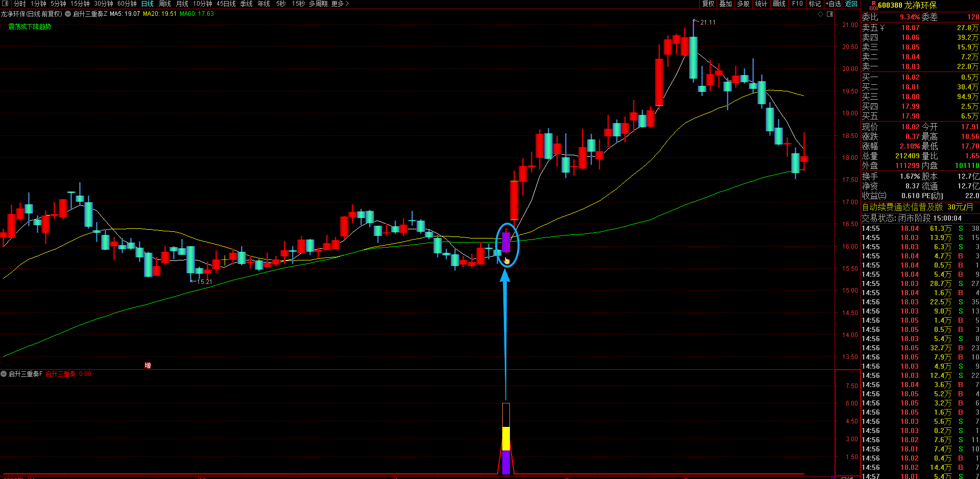Click the 买五 17.98 bid row
This screenshot has height=479, width=980.
(920, 116)
